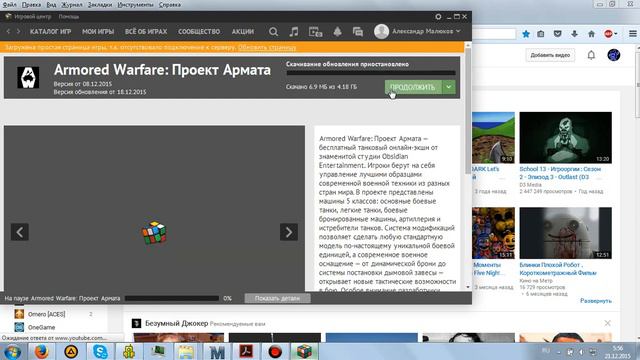Click Добавить видео on YouTube

(x=550, y=55)
